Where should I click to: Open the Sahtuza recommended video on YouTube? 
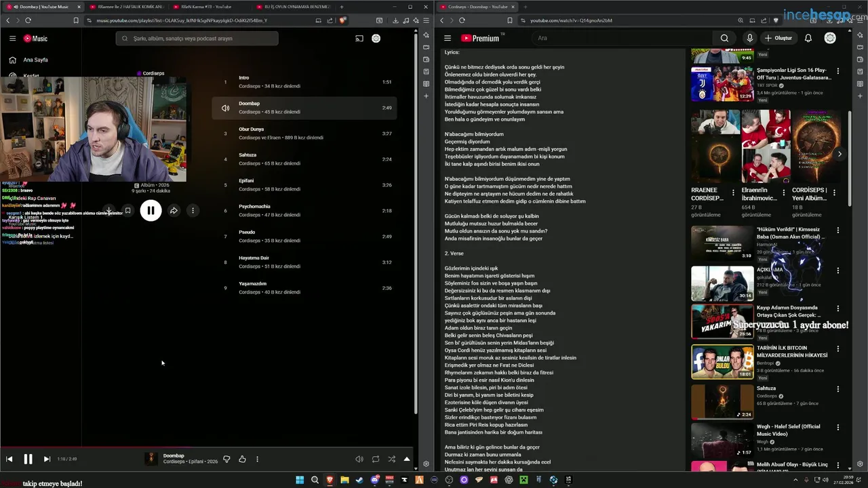click(x=722, y=402)
